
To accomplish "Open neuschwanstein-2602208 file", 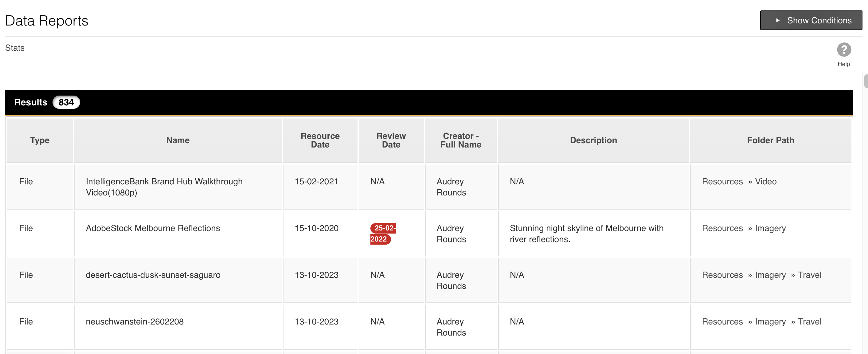I will click(x=135, y=322).
